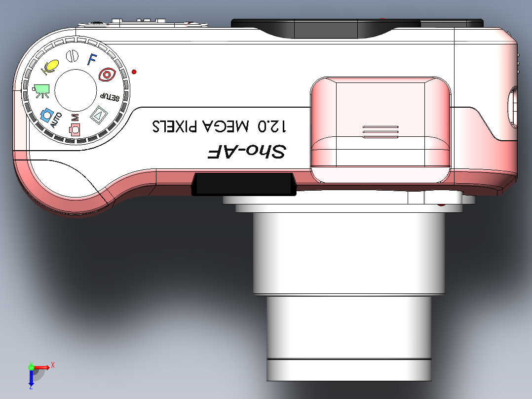Click the center shutter button of the dial
This screenshot has height=399, width=532.
pos(76,90)
